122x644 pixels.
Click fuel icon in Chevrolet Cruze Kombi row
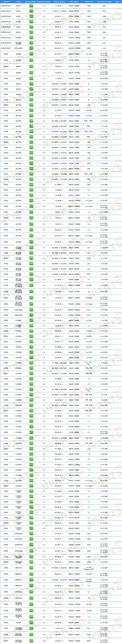(x=31, y=43)
